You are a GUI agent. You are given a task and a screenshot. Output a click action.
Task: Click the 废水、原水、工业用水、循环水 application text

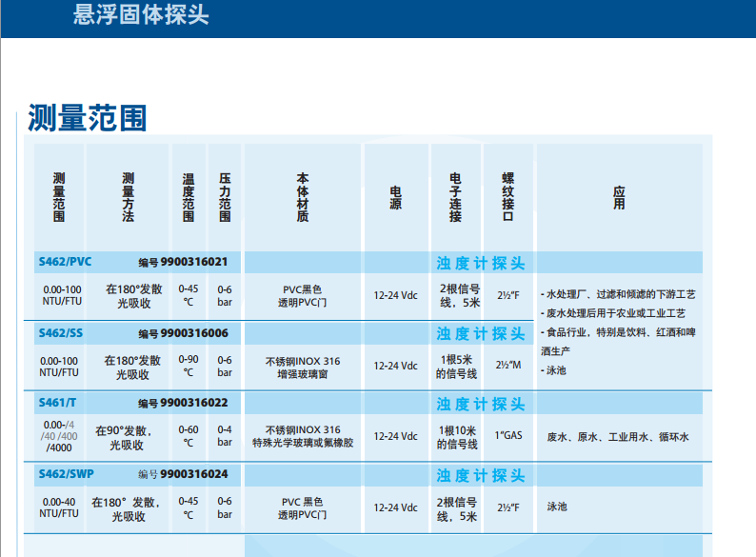point(617,437)
